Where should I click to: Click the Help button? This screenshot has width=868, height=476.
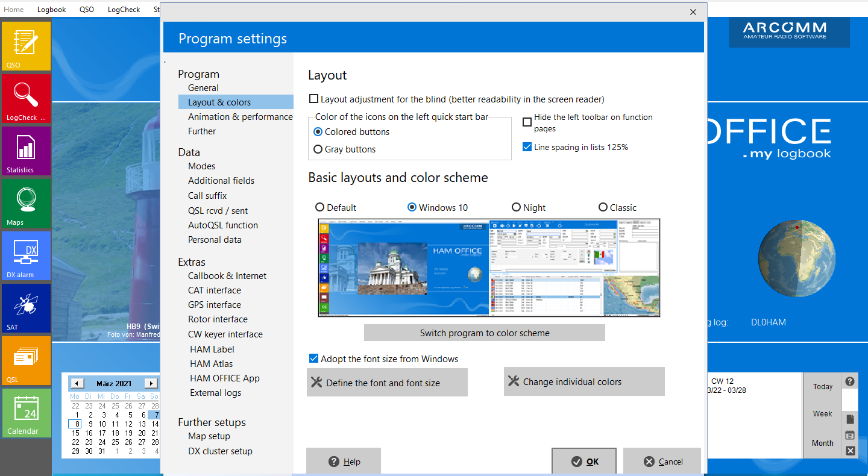click(x=344, y=462)
